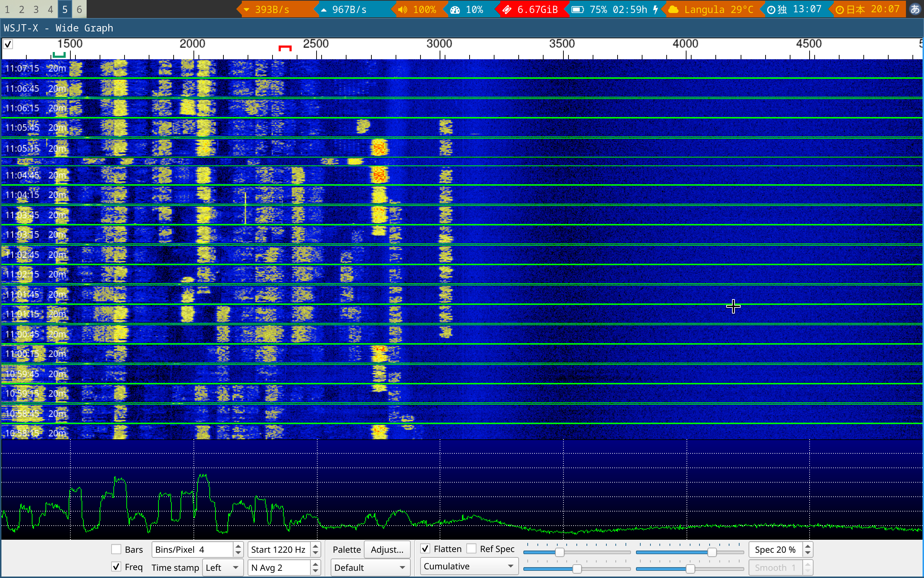Viewport: 924px width, 578px height.
Task: Switch to workspace 1
Action: 7,9
